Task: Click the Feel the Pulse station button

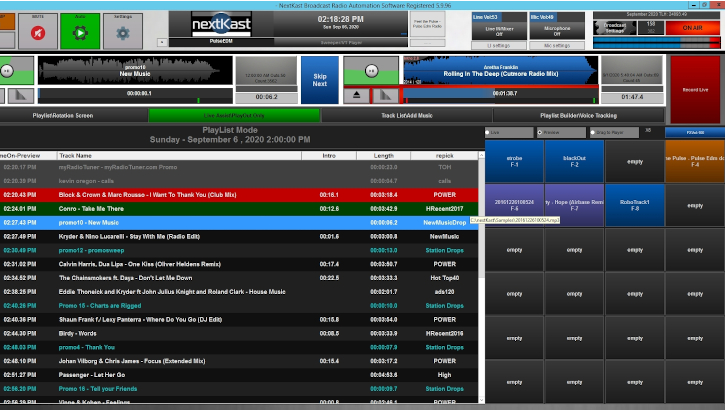Action: click(427, 24)
